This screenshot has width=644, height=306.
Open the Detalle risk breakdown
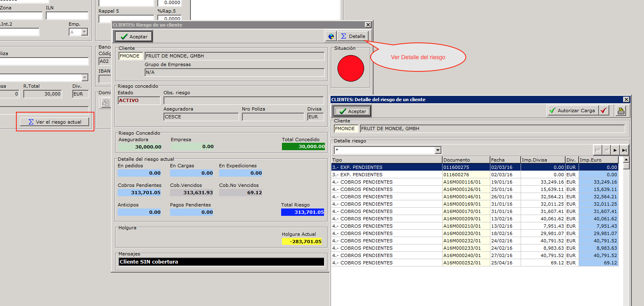click(353, 36)
